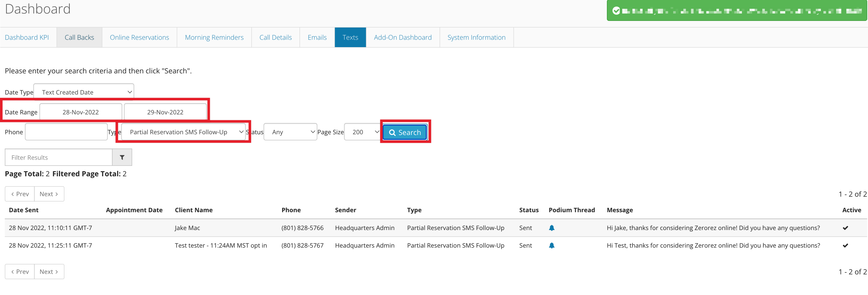The image size is (868, 295).
Task: Click the top Prev pagination button
Action: tap(20, 194)
